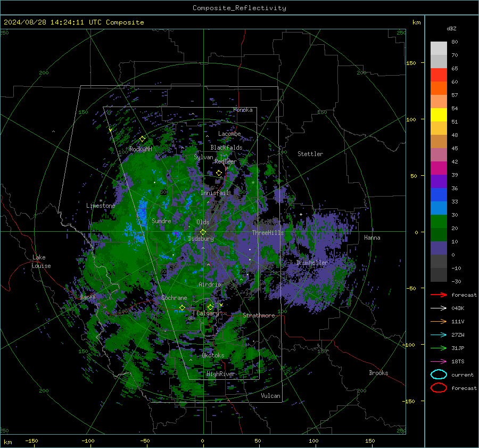Click the white cross marker west of Hanna
This screenshot has height=448, width=479.
pyautogui.click(x=301, y=214)
